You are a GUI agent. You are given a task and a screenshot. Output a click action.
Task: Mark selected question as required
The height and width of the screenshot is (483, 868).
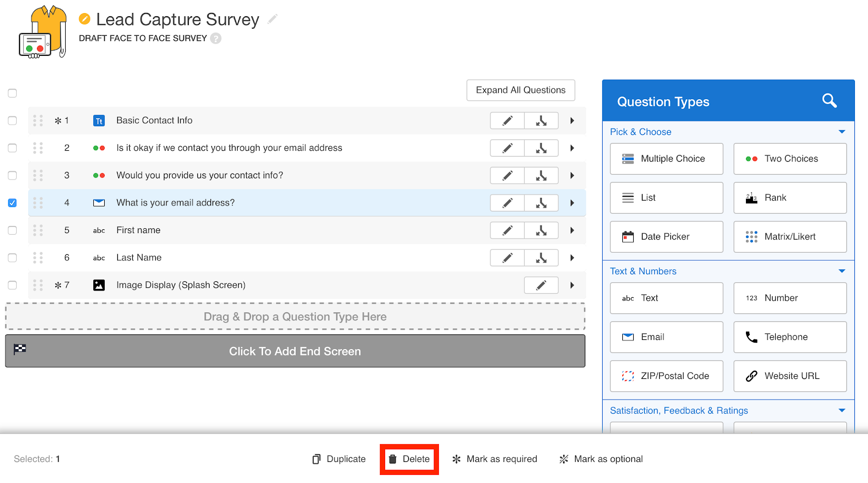click(x=494, y=459)
